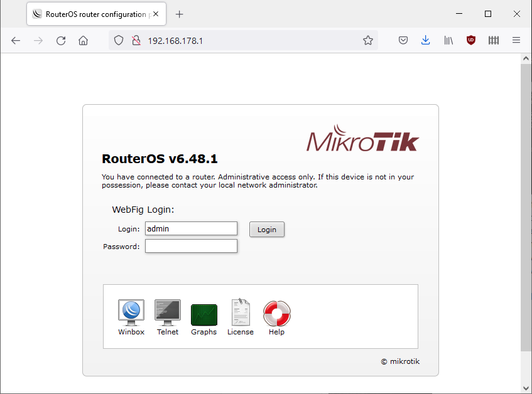The image size is (532, 394).
Task: Select the RouterOS router configuration tab
Action: point(96,14)
